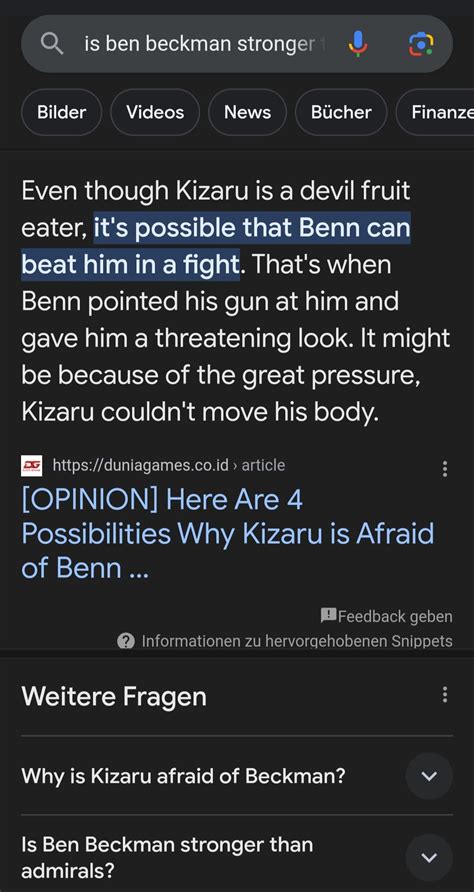Open the featured snippet's three-dot options menu
Image resolution: width=474 pixels, height=892 pixels.
tap(444, 469)
